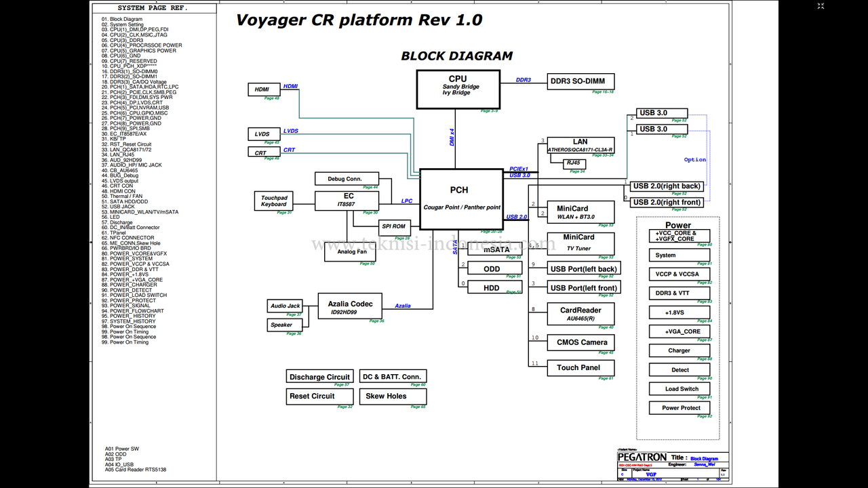This screenshot has height=488, width=868.
Task: Click the HDD block
Action: pos(495,287)
